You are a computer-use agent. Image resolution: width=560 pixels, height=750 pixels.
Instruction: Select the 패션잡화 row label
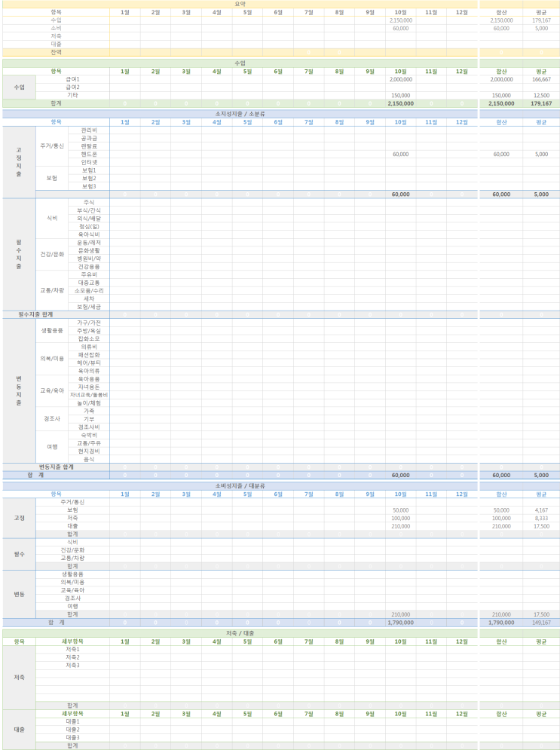pyautogui.click(x=89, y=355)
